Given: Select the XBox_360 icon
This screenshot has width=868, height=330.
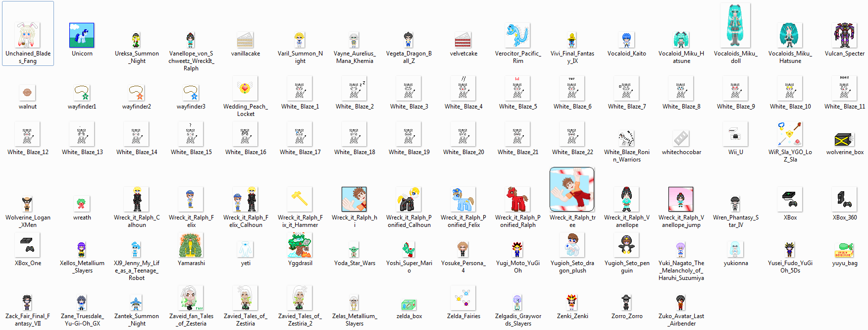Looking at the screenshot, I should [844, 199].
